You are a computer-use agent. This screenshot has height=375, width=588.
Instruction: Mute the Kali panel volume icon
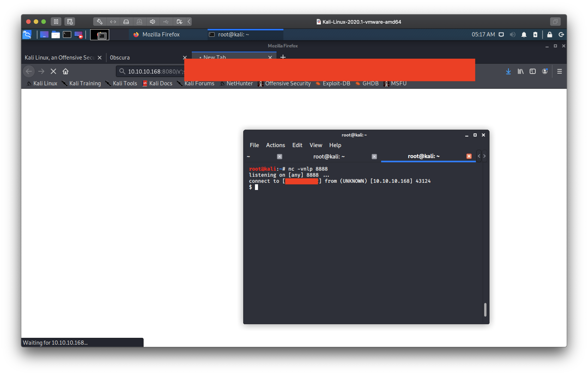coord(512,35)
